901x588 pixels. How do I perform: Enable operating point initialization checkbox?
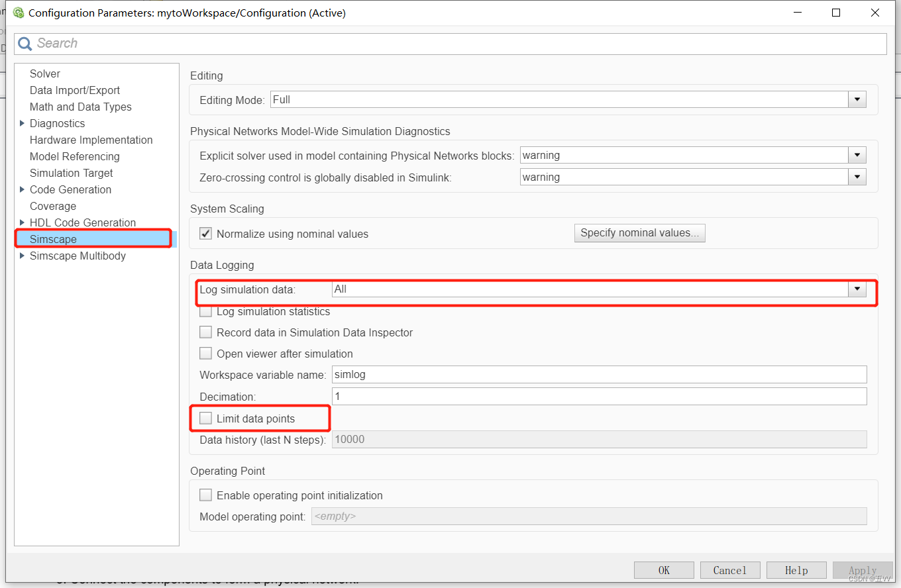click(x=206, y=495)
